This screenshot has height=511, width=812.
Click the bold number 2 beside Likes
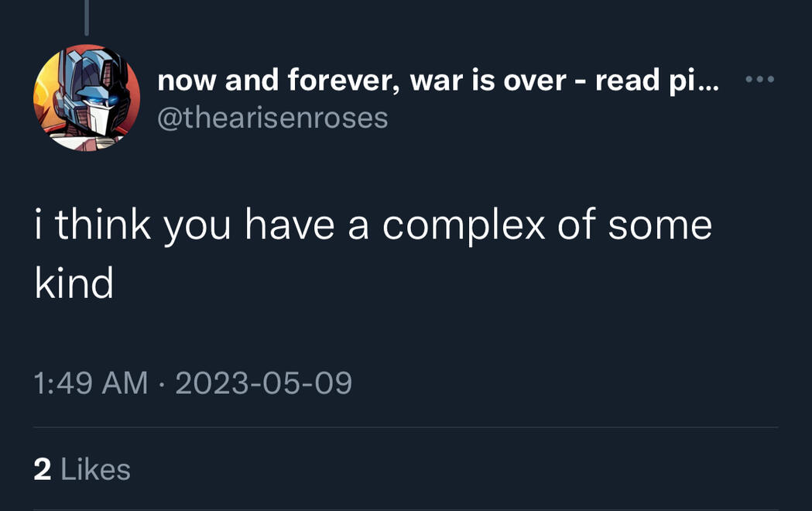(43, 469)
